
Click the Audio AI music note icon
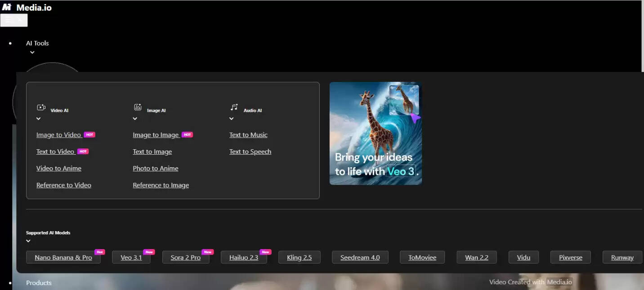click(x=234, y=107)
